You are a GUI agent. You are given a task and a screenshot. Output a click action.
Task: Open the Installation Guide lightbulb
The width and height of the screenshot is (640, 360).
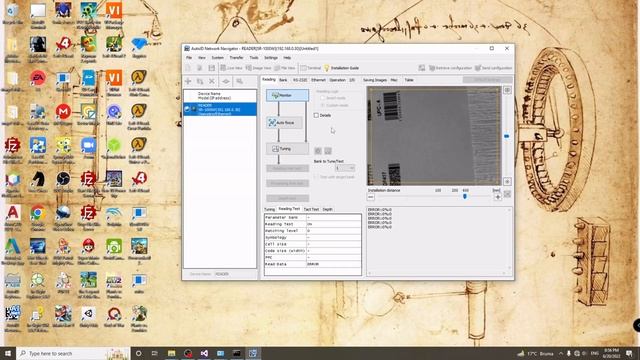[341, 68]
